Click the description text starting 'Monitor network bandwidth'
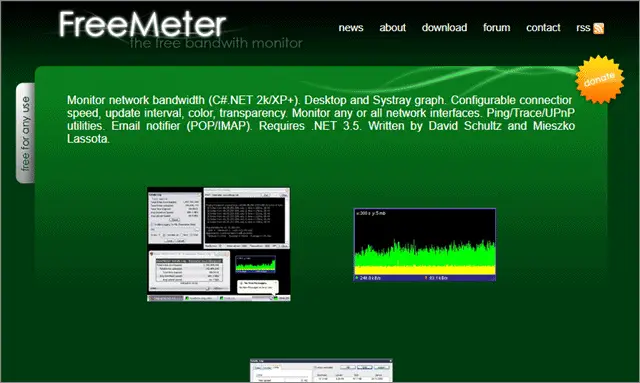 point(321,119)
